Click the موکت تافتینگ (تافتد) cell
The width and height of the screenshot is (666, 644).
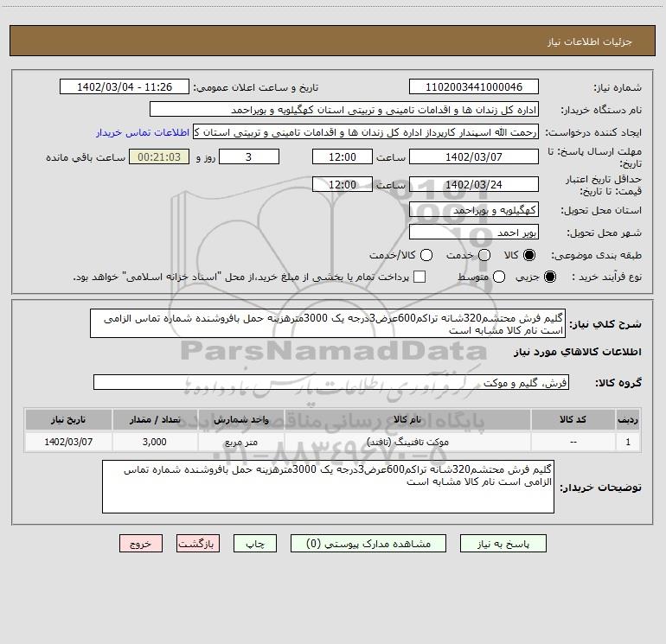(407, 442)
